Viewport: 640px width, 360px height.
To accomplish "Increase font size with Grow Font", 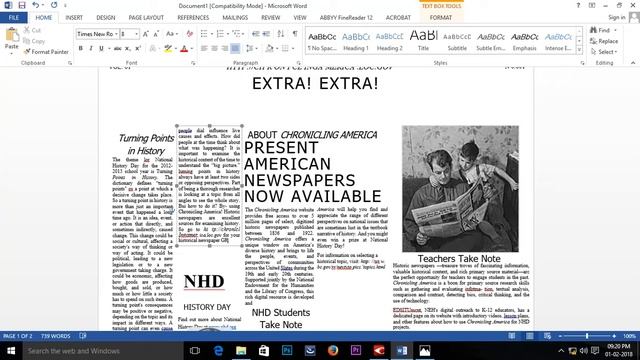I will click(146, 34).
